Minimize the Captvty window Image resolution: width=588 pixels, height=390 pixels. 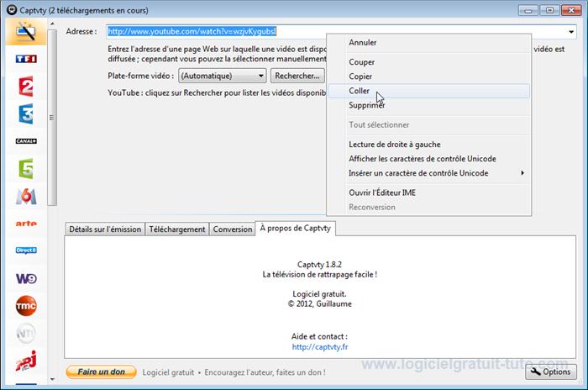[528, 10]
